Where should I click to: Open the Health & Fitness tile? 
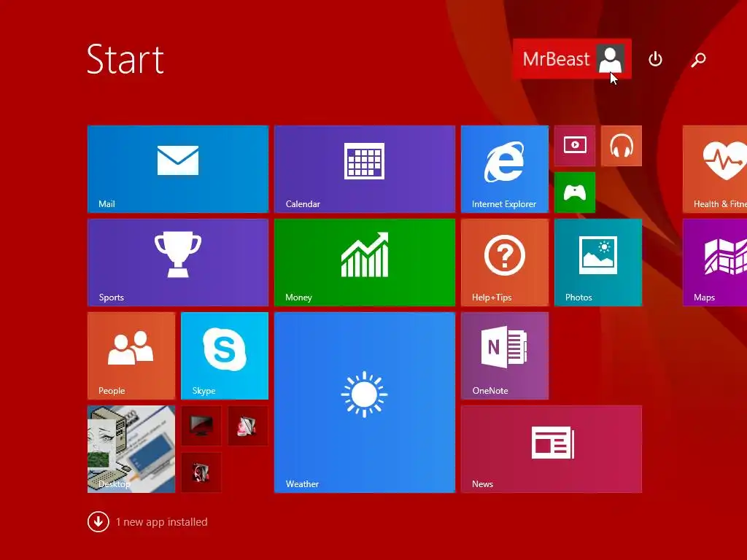tap(715, 169)
